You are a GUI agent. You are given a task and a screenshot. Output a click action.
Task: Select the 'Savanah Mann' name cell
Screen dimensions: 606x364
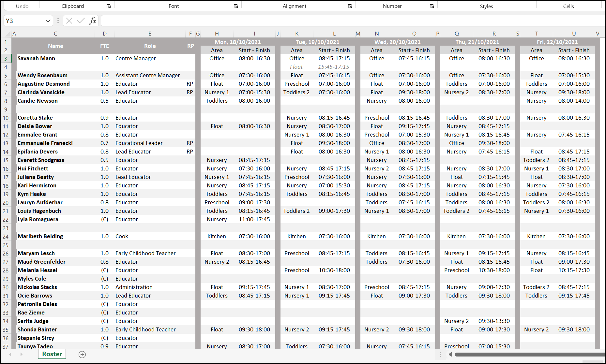tap(55, 58)
